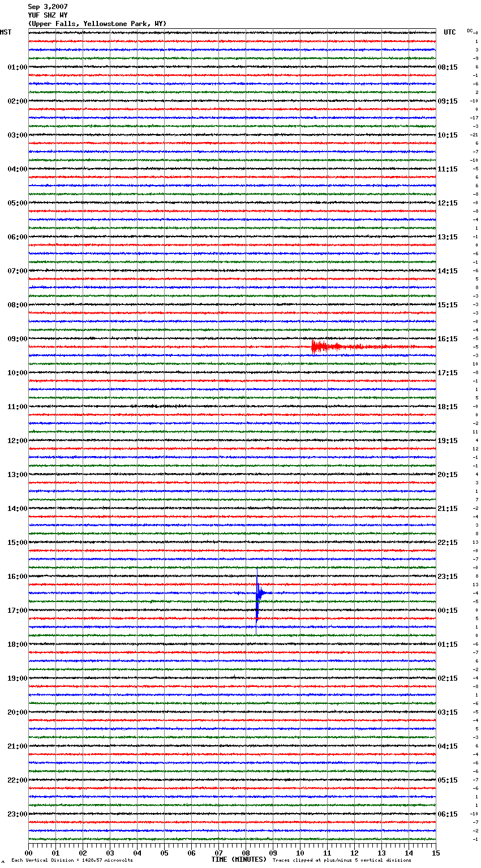Click the 'DC' offset column label
The width and height of the screenshot is (481, 868).
[x=470, y=31]
